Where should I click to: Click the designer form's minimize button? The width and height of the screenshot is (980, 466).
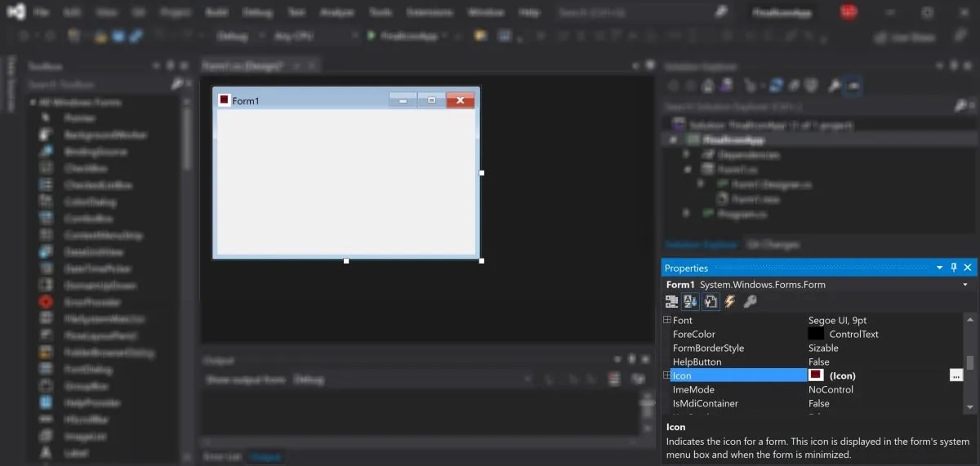point(403,100)
